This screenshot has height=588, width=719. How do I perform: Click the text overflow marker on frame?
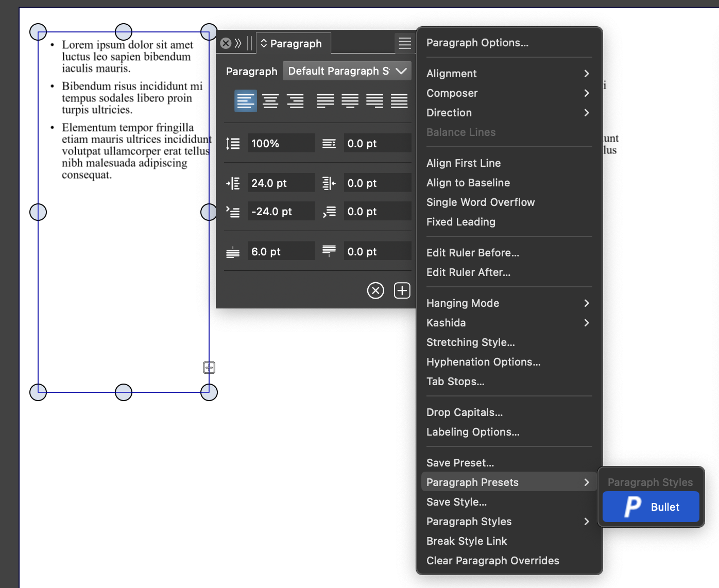pyautogui.click(x=209, y=368)
